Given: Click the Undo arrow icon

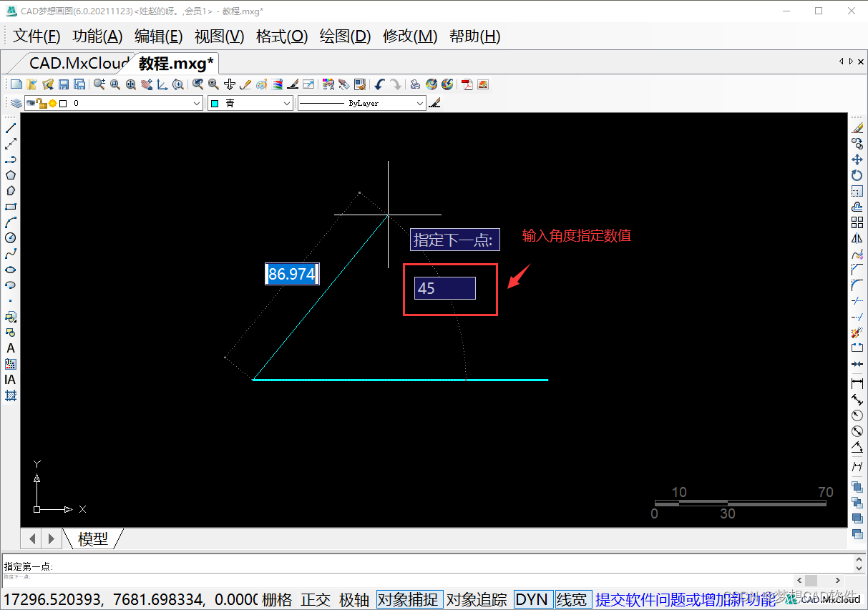Looking at the screenshot, I should [380, 84].
